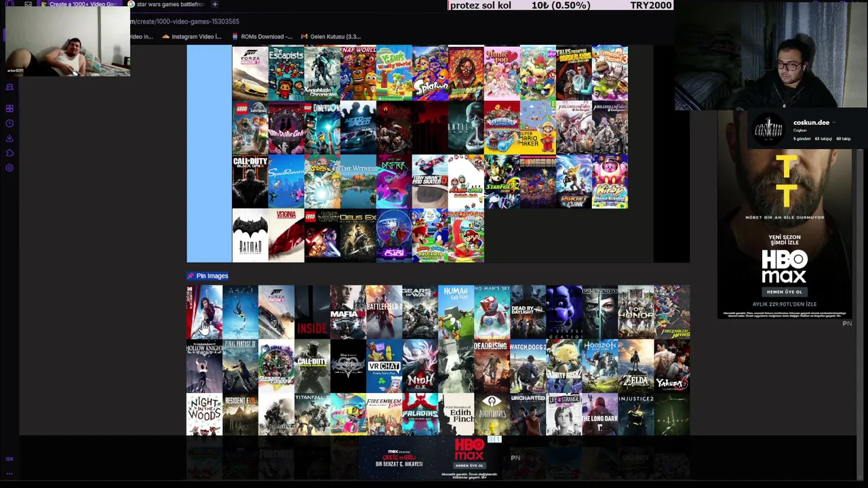Viewport: 868px width, 488px height.
Task: Select the LEGO Jurassic World cover
Action: coord(250,127)
